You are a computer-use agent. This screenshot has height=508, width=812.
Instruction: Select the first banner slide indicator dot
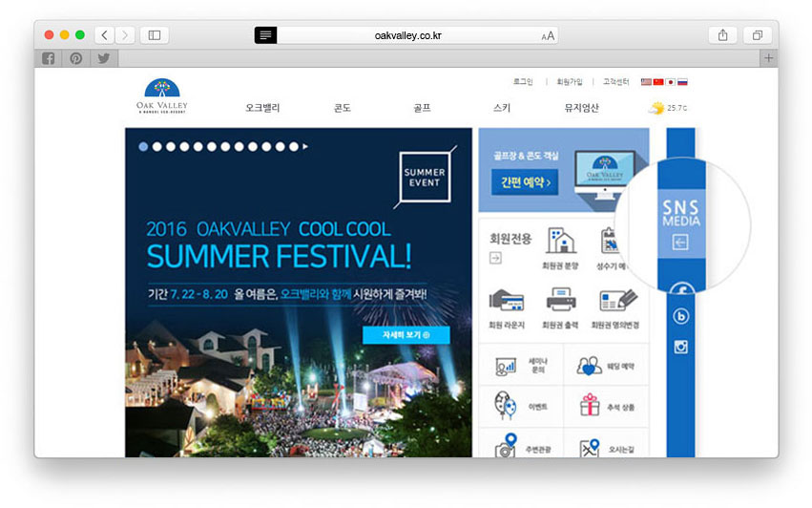click(x=143, y=147)
